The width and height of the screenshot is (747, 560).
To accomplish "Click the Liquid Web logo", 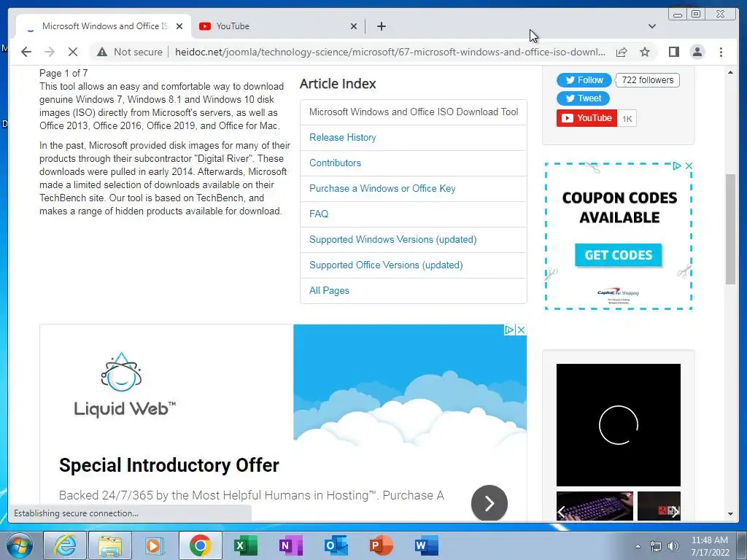I will (125, 385).
